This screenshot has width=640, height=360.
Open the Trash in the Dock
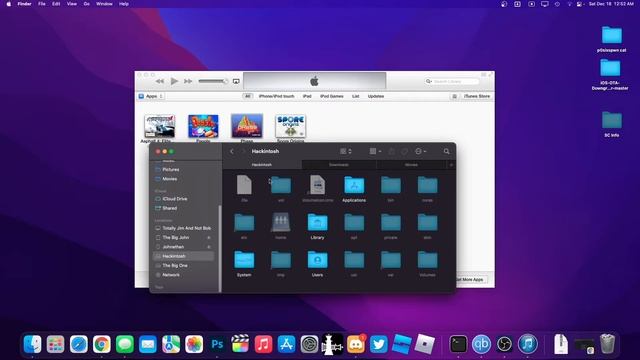click(607, 344)
